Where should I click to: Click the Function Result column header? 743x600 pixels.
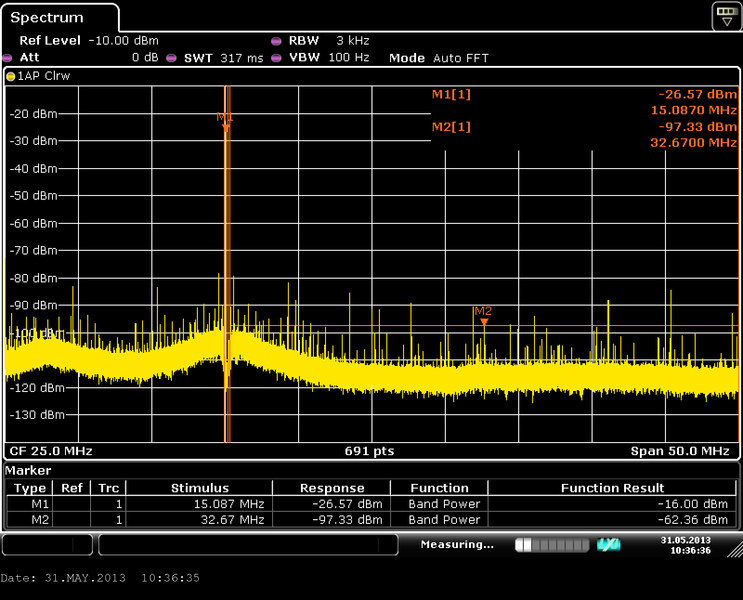tap(612, 488)
